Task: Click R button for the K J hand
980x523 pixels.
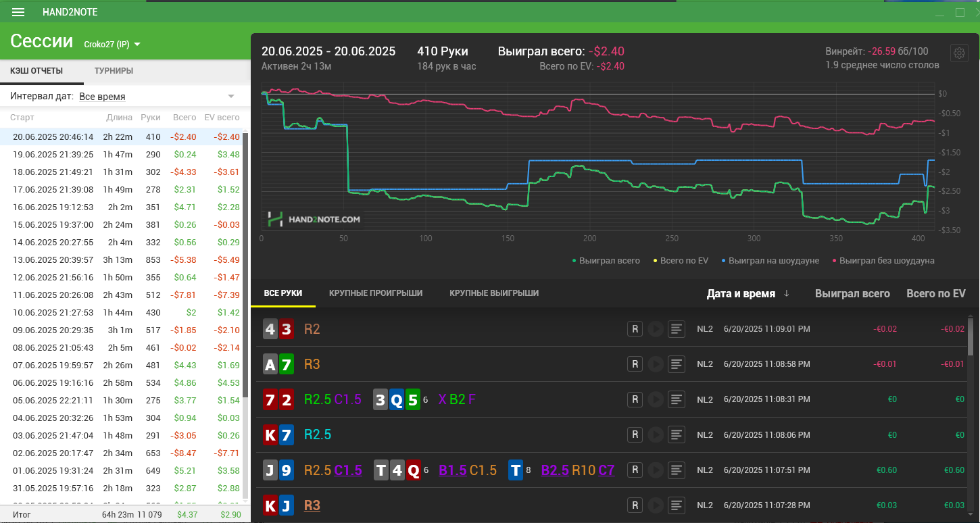Action: (x=635, y=505)
